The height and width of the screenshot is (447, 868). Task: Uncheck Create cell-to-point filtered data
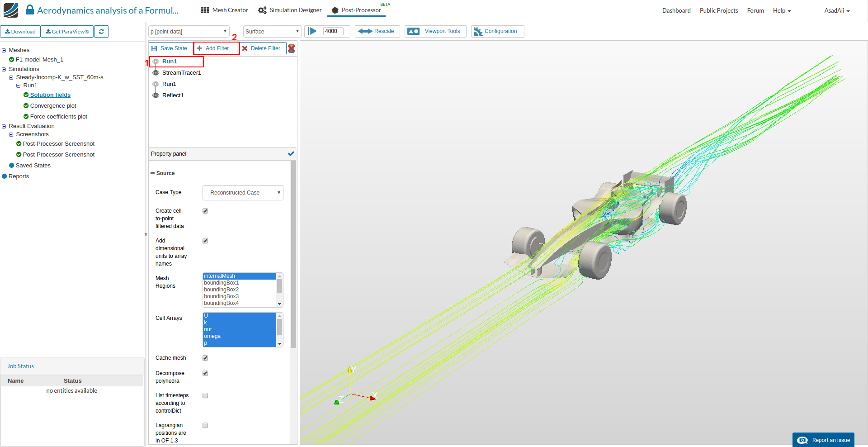205,211
